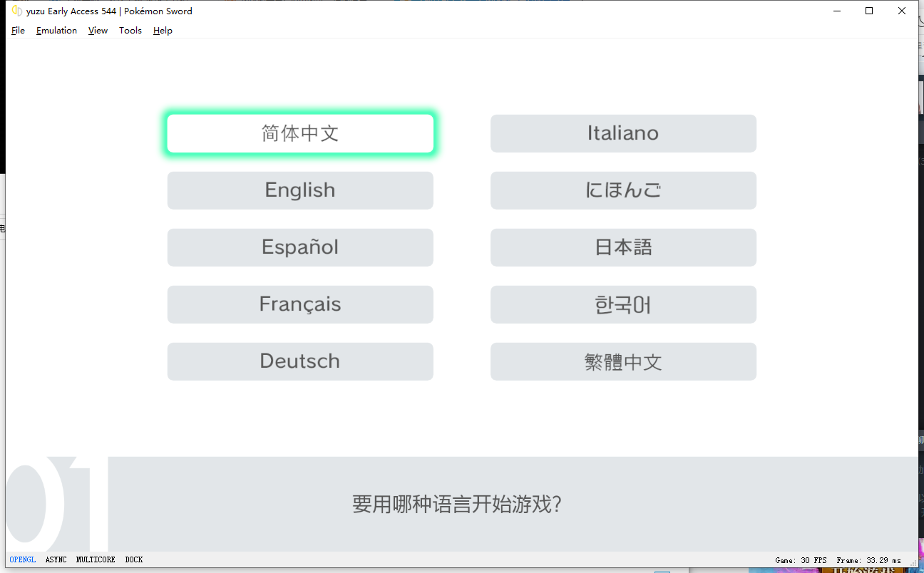
Task: Select Italiano language button
Action: click(623, 133)
